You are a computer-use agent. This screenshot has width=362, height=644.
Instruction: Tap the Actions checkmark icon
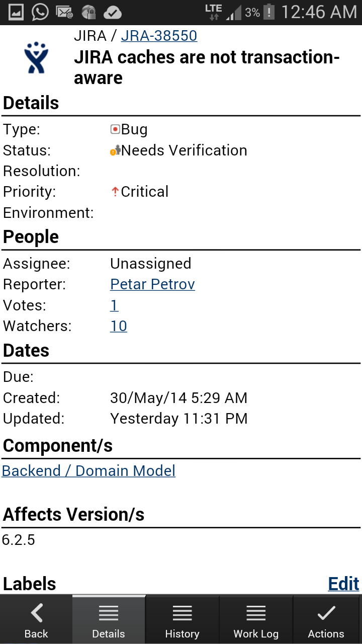click(x=326, y=613)
